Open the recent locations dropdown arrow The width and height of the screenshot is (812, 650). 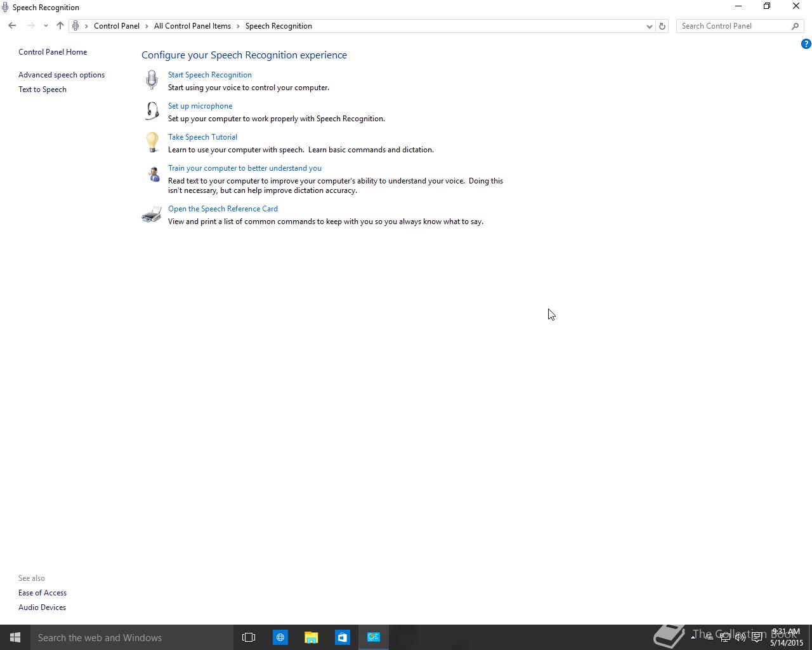[46, 26]
